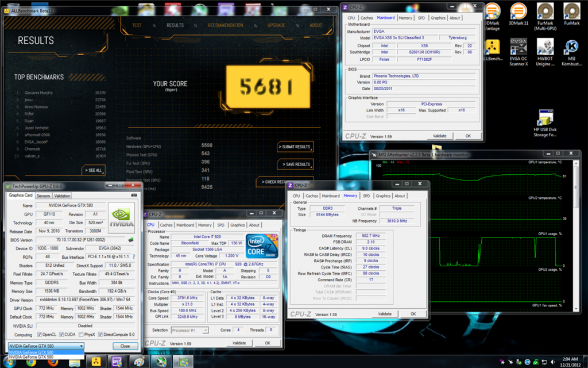
Task: Click the network tray icon
Action: (544, 362)
